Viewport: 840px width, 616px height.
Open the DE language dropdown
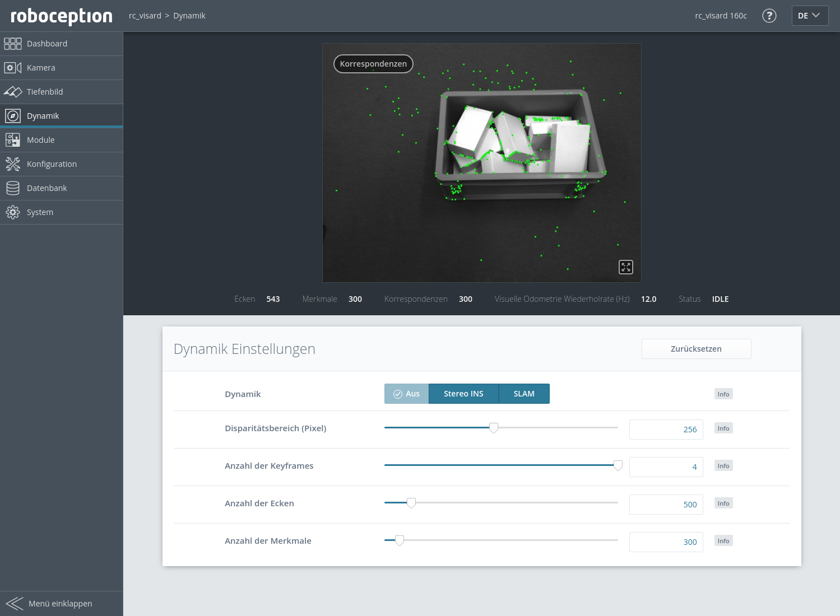[x=810, y=16]
